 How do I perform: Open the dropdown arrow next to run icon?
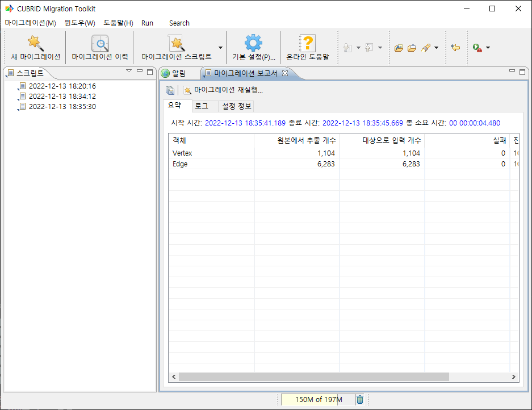point(488,48)
